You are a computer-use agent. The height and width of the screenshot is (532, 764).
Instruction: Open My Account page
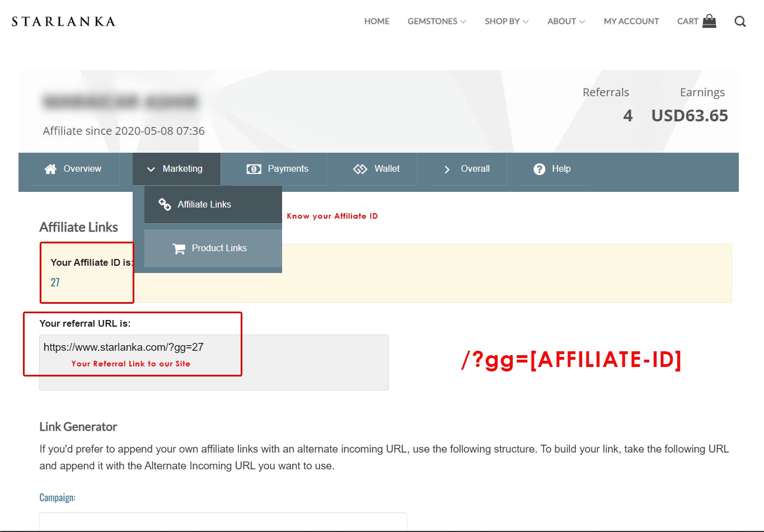pyautogui.click(x=631, y=21)
